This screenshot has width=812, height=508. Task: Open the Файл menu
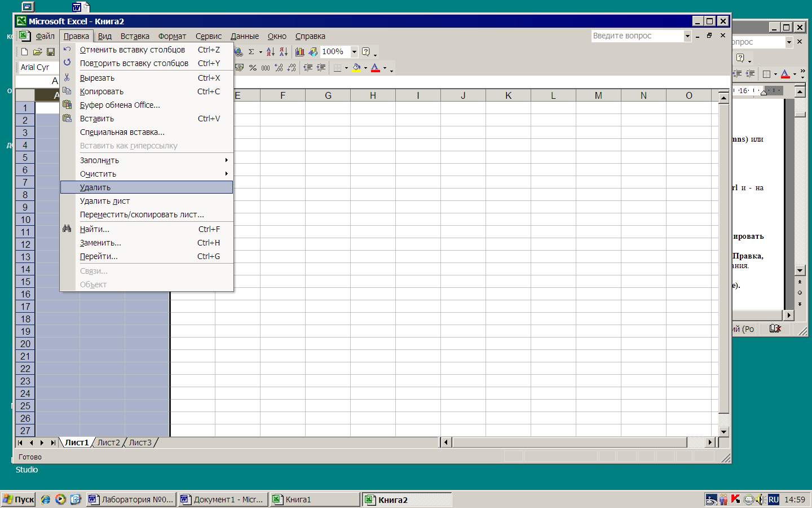45,36
